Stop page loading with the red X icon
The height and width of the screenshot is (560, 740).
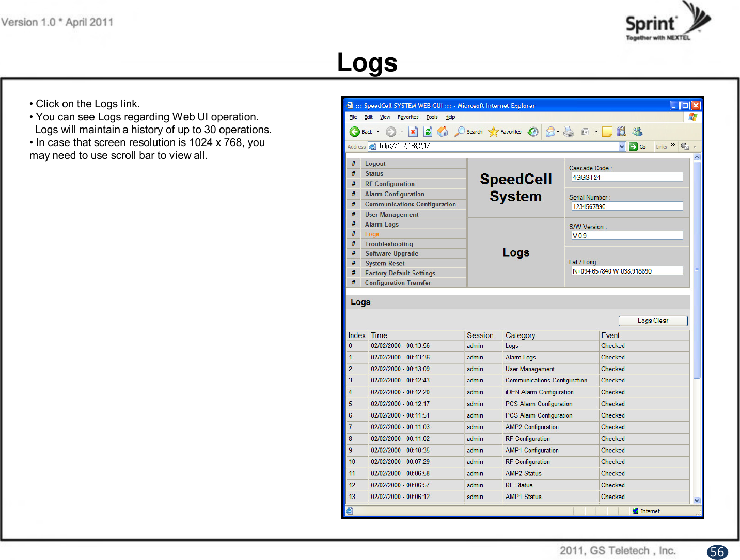point(413,132)
